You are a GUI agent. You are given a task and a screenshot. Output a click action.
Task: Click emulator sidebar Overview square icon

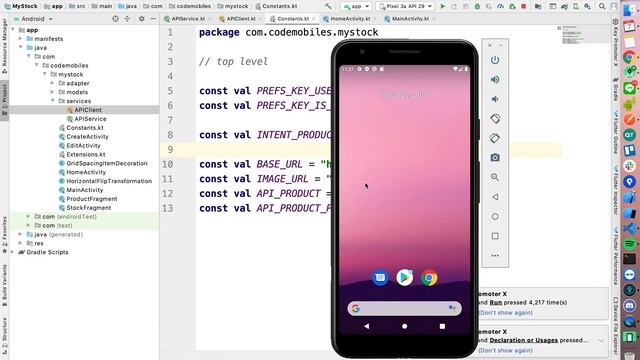pos(495,236)
